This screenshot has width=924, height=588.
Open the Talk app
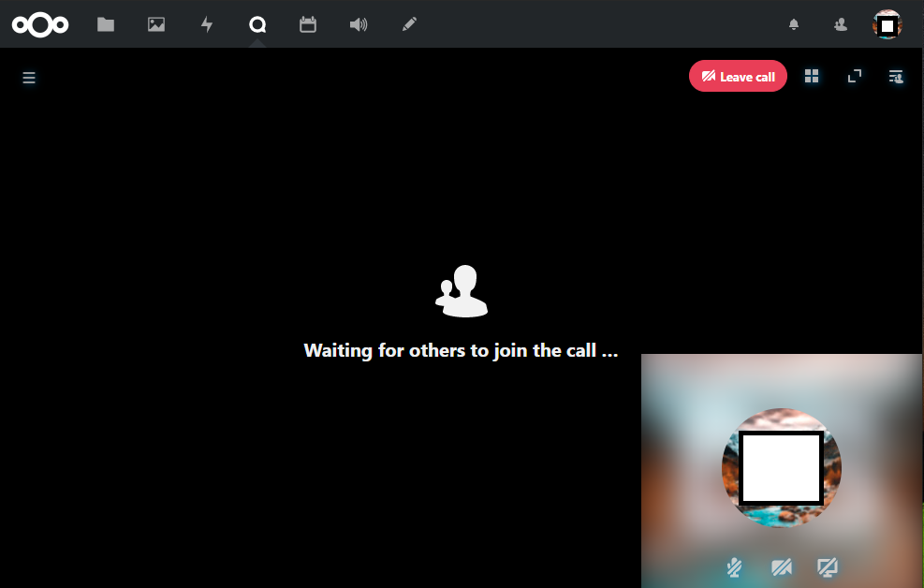coord(257,24)
